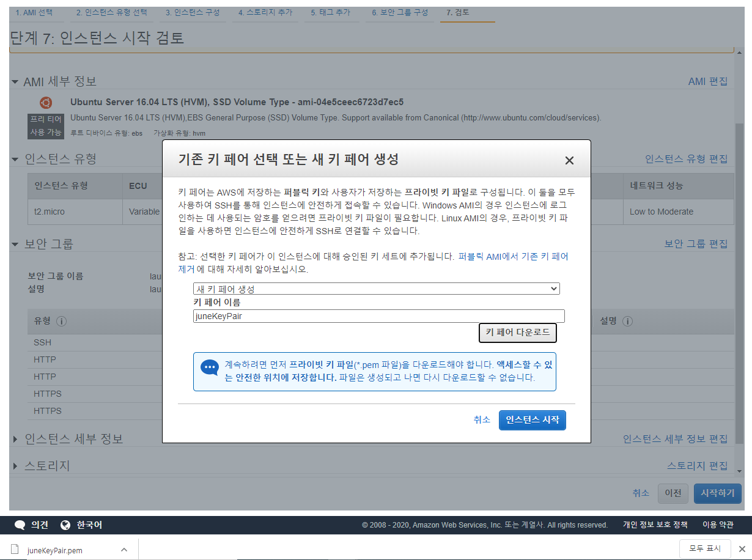Open the download item options chevron
This screenshot has width=752, height=560.
(x=124, y=550)
